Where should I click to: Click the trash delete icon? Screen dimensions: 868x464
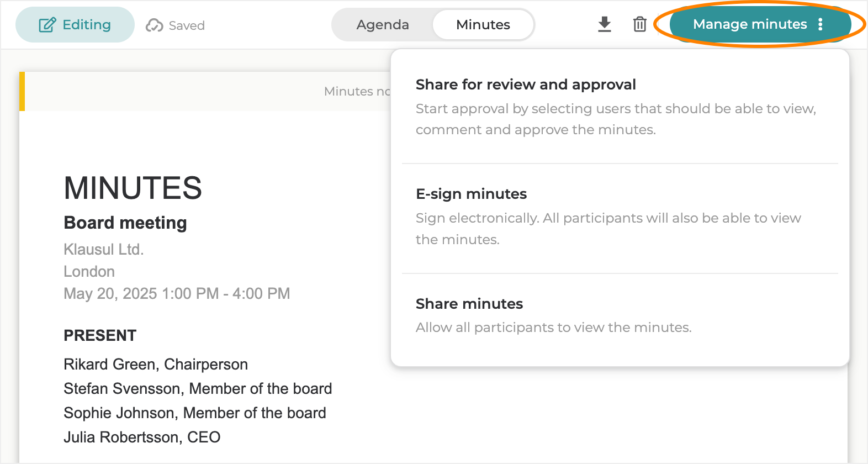click(639, 24)
